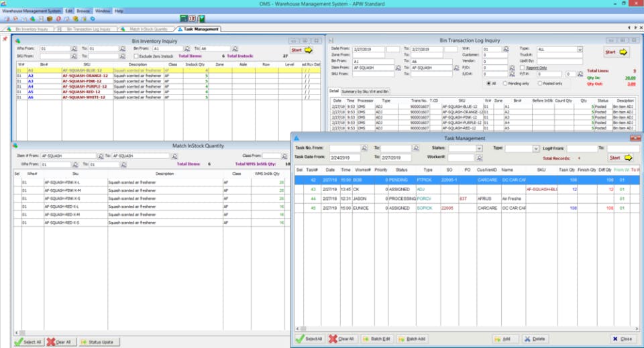Click Batch Edit button in Task Management
The height and width of the screenshot is (348, 644).
pyautogui.click(x=377, y=339)
